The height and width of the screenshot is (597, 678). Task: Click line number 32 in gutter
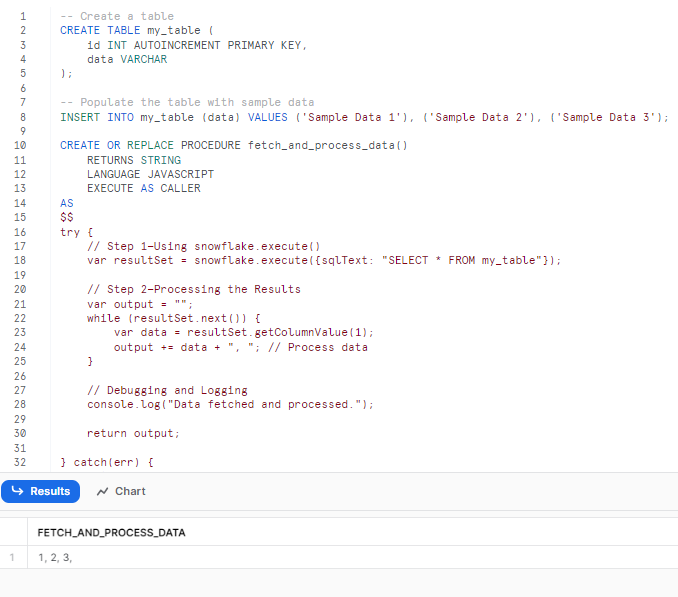coord(20,462)
